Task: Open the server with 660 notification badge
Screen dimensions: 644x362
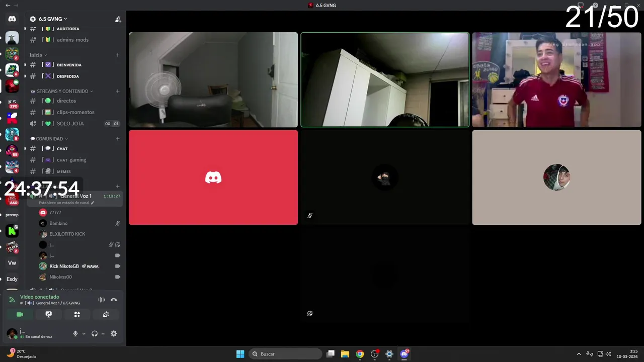Action: (x=12, y=199)
